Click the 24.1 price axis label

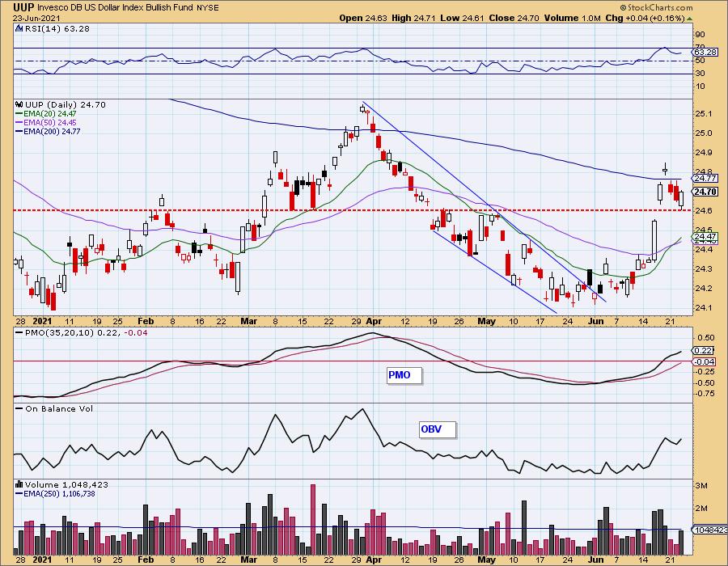click(705, 307)
